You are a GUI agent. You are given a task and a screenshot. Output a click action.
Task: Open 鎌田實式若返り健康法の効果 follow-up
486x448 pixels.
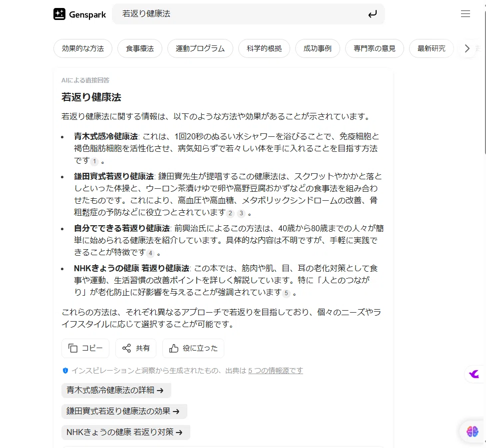pyautogui.click(x=124, y=412)
